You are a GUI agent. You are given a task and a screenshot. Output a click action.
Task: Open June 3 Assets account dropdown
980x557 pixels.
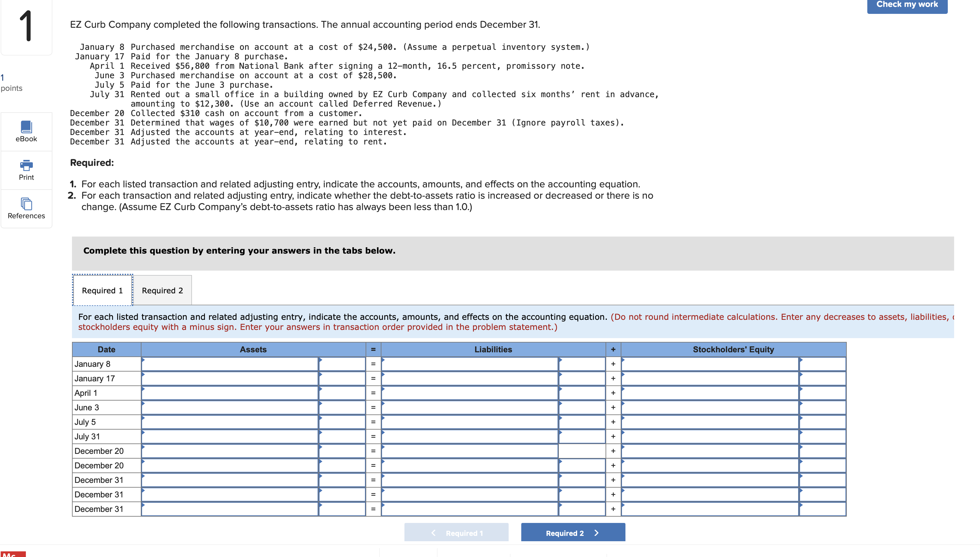click(x=230, y=408)
